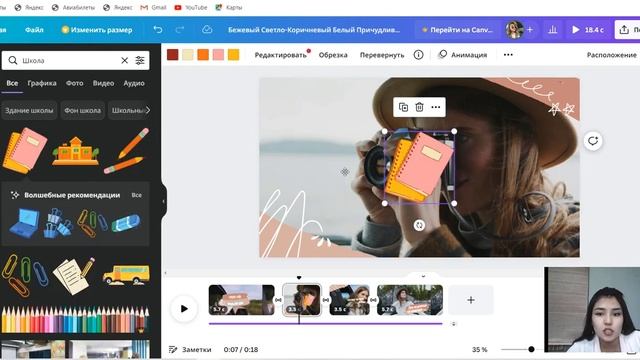Show more suggestion chips with the arrow
Screen dimensions: 640x360
pos(148,110)
